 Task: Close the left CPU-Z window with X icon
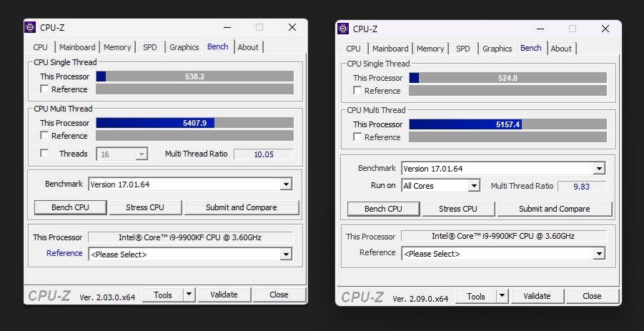(292, 27)
